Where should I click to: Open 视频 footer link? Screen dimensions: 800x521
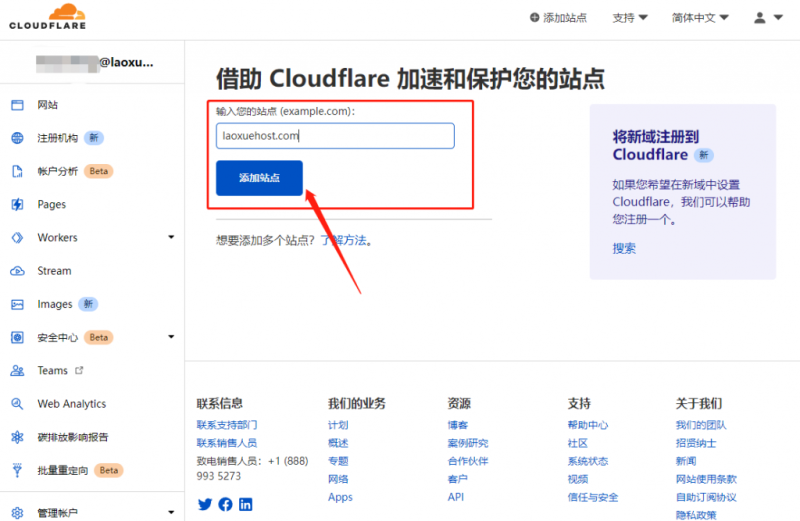coord(578,479)
